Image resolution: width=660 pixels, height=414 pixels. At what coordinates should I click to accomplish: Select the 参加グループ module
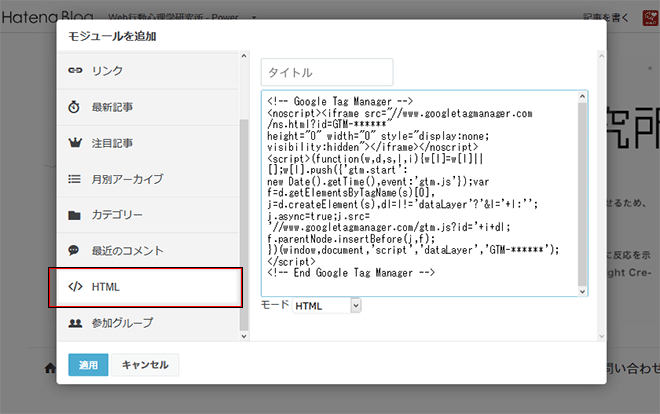click(x=148, y=323)
